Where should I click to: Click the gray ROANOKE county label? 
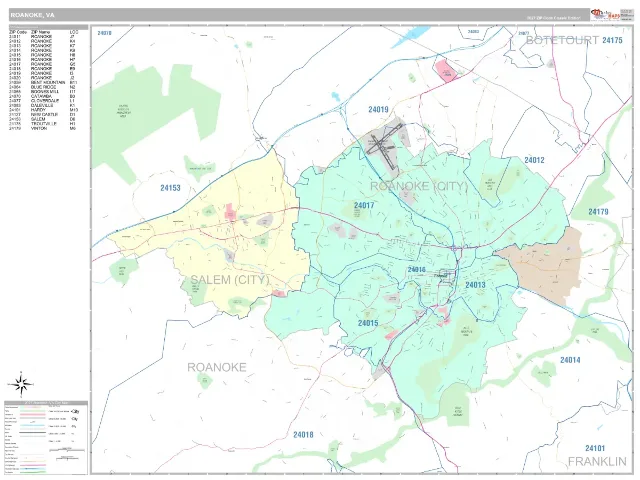[217, 367]
